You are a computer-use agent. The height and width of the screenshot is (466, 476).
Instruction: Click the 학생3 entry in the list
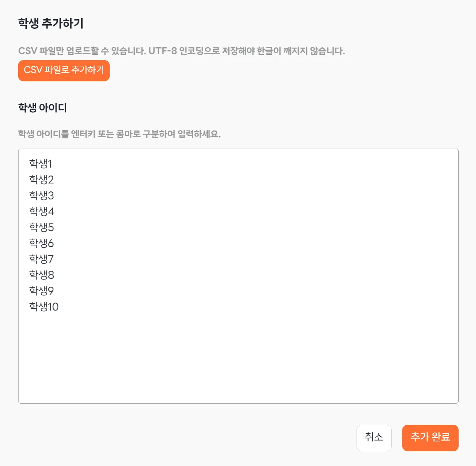42,196
